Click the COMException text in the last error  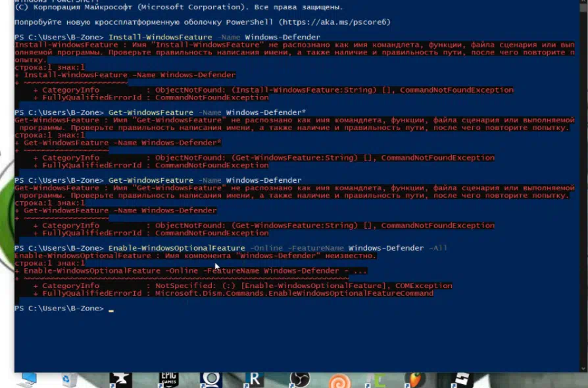pos(424,285)
